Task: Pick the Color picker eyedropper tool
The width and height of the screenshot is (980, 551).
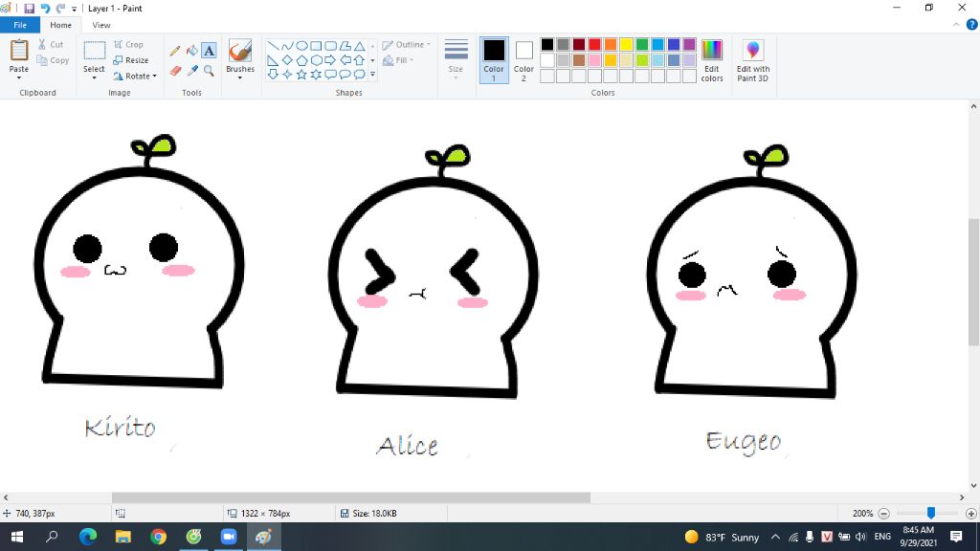Action: tap(191, 71)
